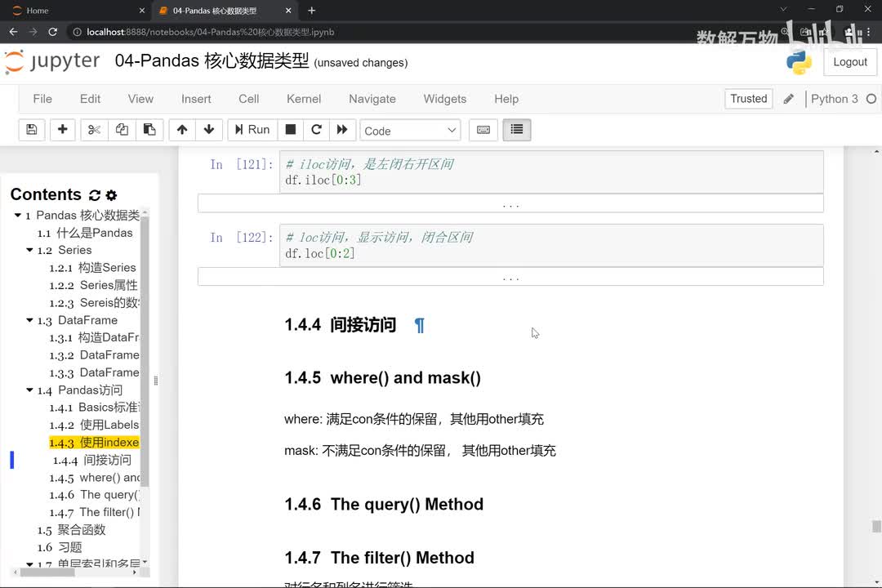The image size is (882, 588).
Task: Copy selected cells icon in toolbar
Action: pyautogui.click(x=122, y=130)
